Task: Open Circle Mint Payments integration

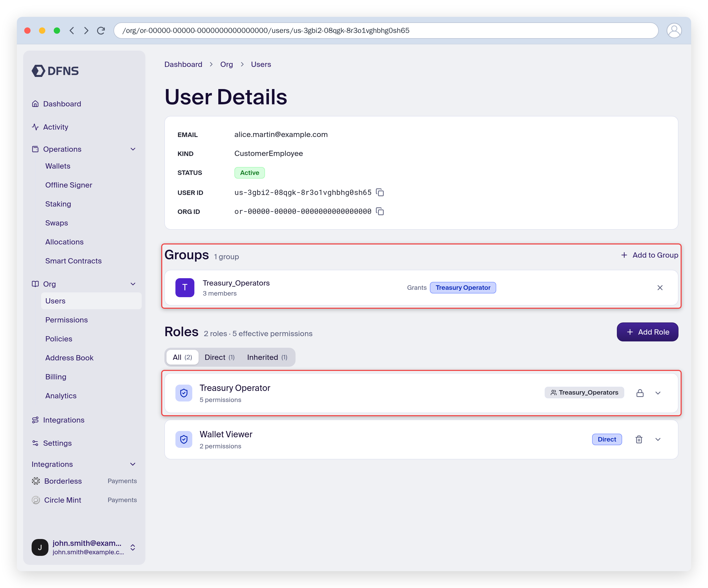Action: [x=84, y=500]
